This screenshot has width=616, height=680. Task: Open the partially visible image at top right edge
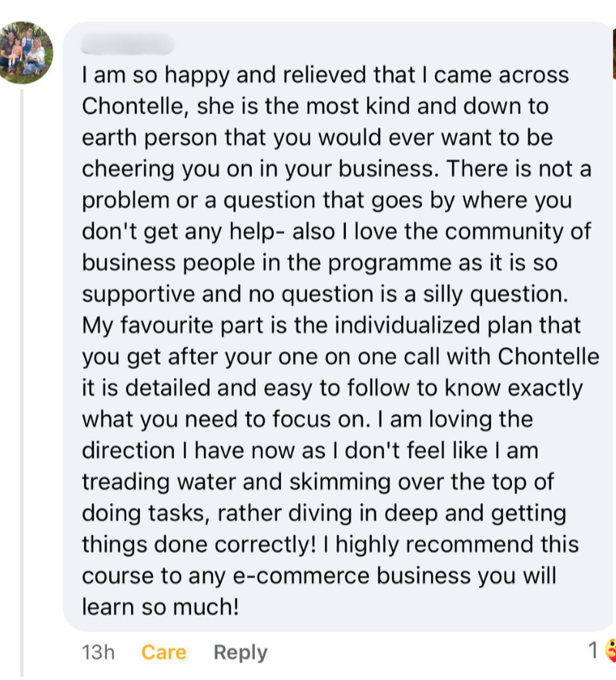614,53
